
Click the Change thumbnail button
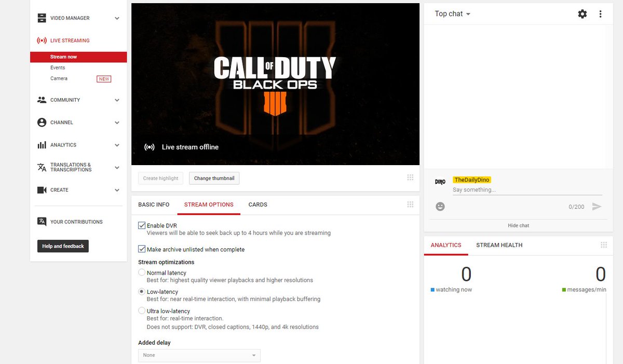point(214,178)
